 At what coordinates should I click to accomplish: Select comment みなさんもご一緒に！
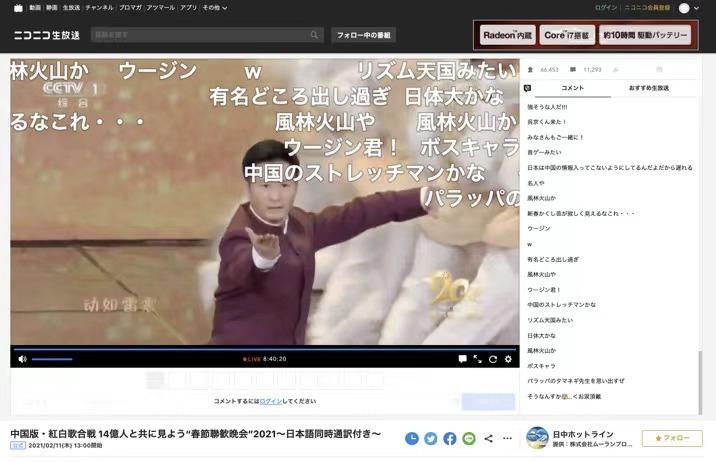pyautogui.click(x=555, y=137)
